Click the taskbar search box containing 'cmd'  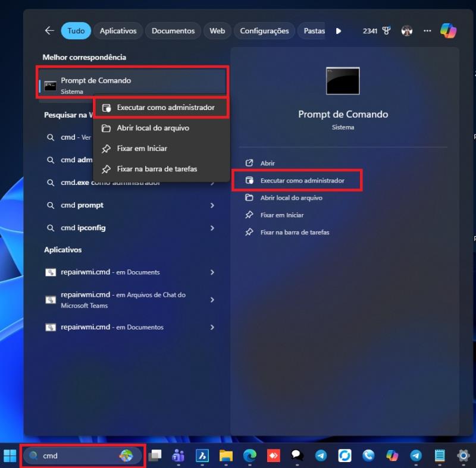click(77, 456)
